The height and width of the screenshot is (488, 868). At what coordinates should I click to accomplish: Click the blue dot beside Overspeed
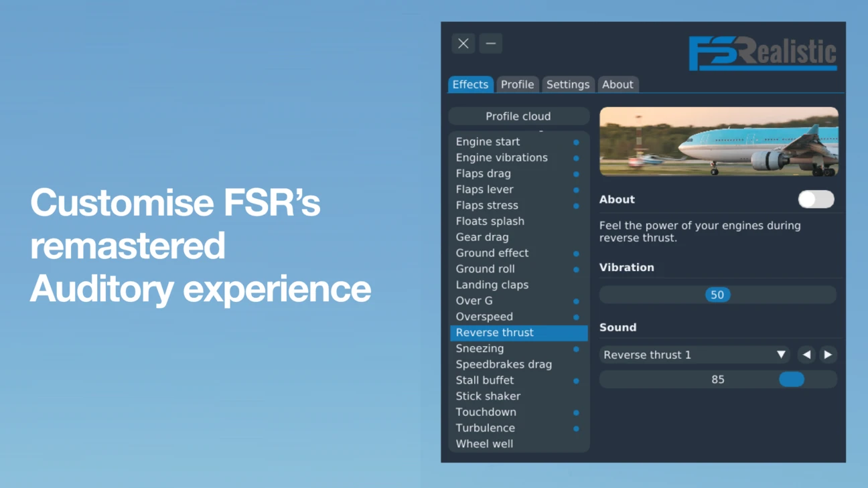[576, 317]
